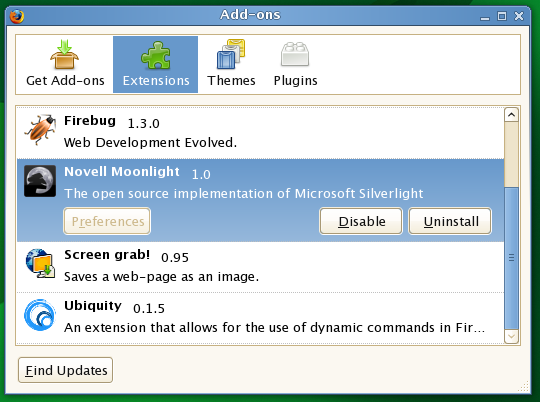Click the Find Updates button
The width and height of the screenshot is (540, 402).
click(65, 370)
